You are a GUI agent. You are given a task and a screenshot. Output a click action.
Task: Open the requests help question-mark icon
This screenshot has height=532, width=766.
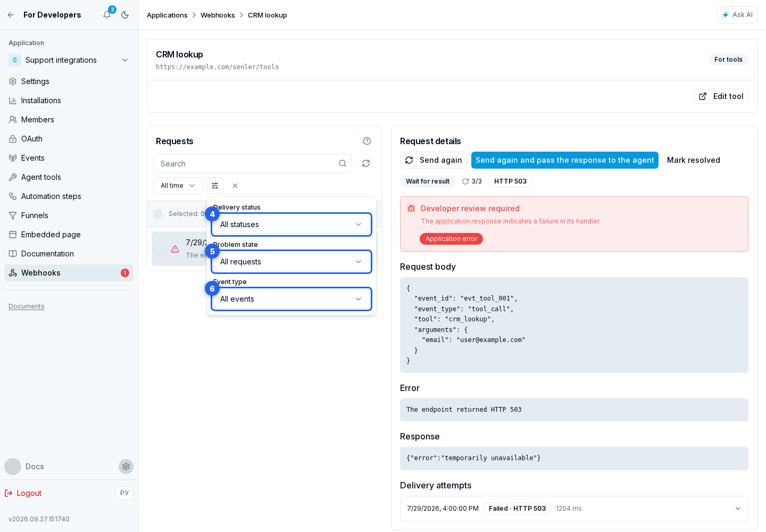click(367, 141)
